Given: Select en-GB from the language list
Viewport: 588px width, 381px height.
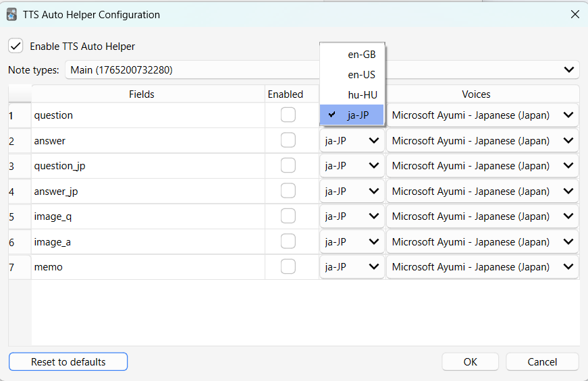Looking at the screenshot, I should (x=361, y=55).
